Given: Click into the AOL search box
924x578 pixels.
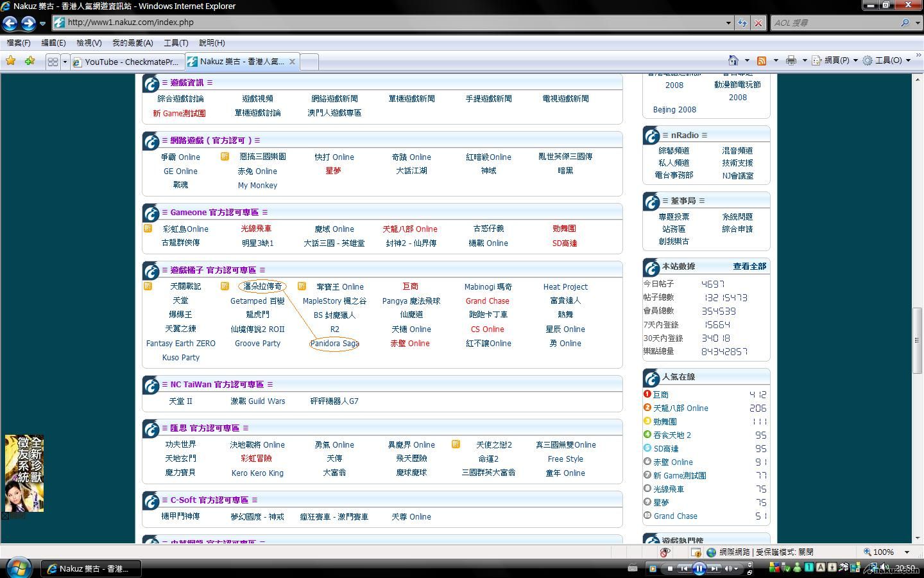Looking at the screenshot, I should tap(834, 22).
